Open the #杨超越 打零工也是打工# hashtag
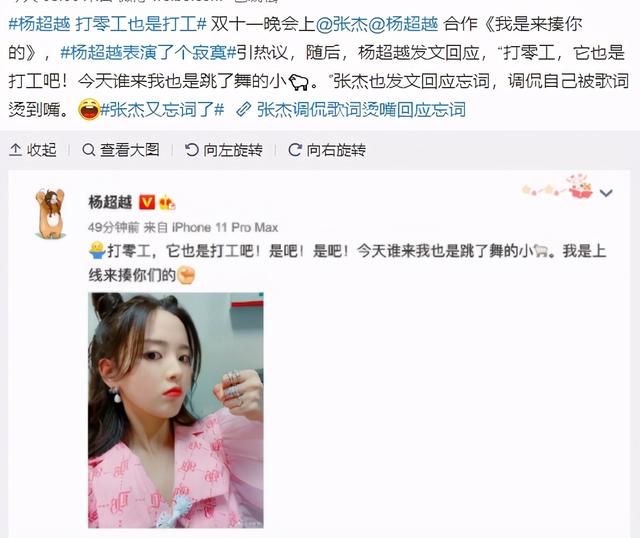Viewport: 640px width, 538px height. pyautogui.click(x=108, y=24)
